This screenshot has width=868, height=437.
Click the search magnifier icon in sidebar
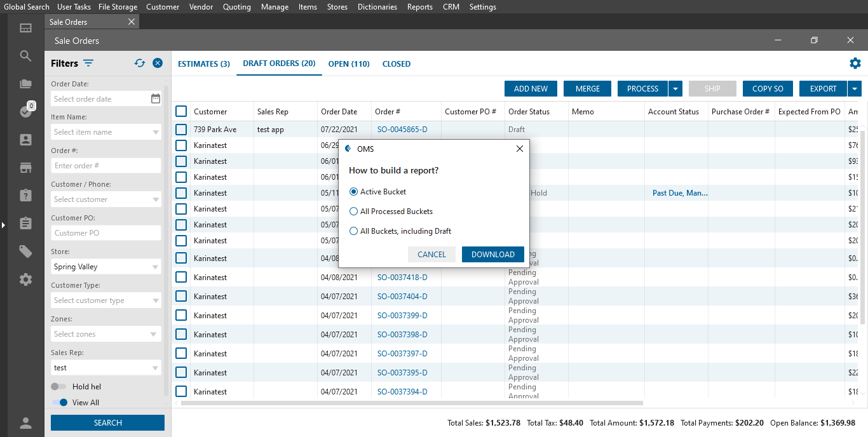coord(25,56)
